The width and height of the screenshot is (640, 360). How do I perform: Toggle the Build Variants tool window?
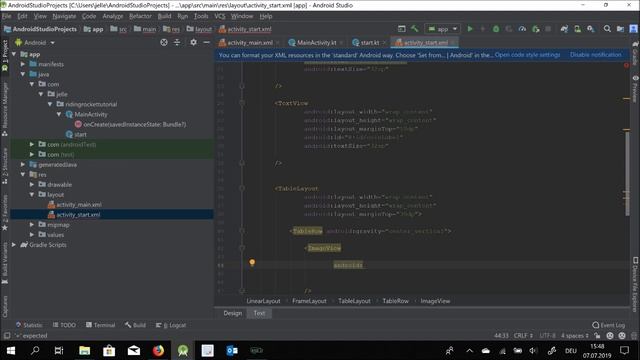coord(5,263)
